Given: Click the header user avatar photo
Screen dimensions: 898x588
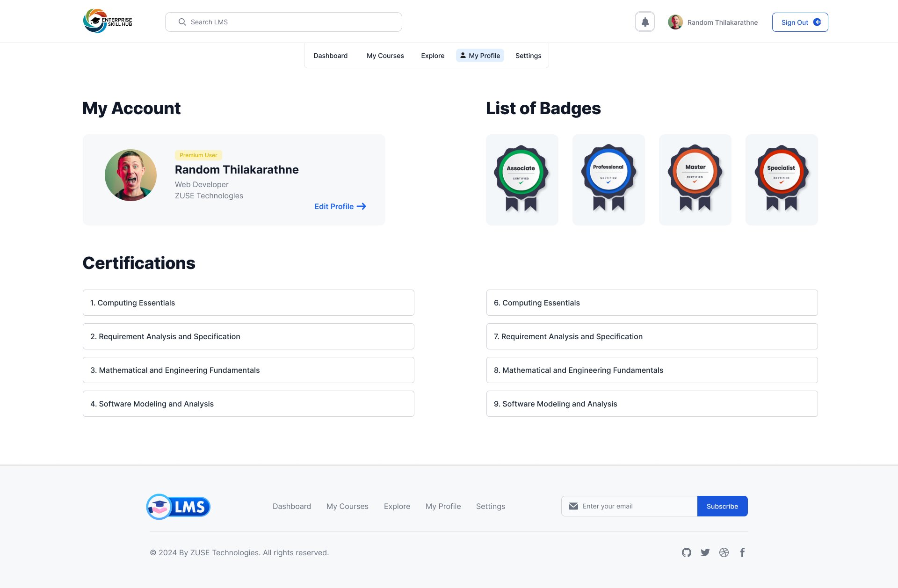Looking at the screenshot, I should [x=675, y=22].
